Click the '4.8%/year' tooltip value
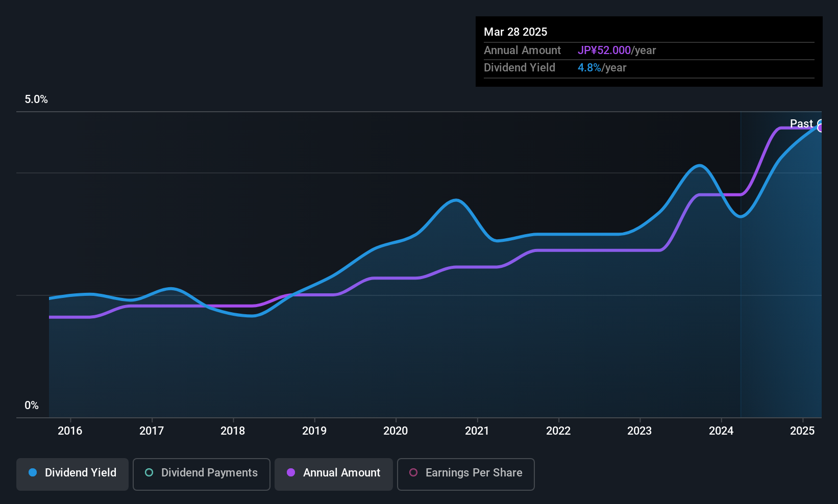This screenshot has height=504, width=838. click(602, 67)
